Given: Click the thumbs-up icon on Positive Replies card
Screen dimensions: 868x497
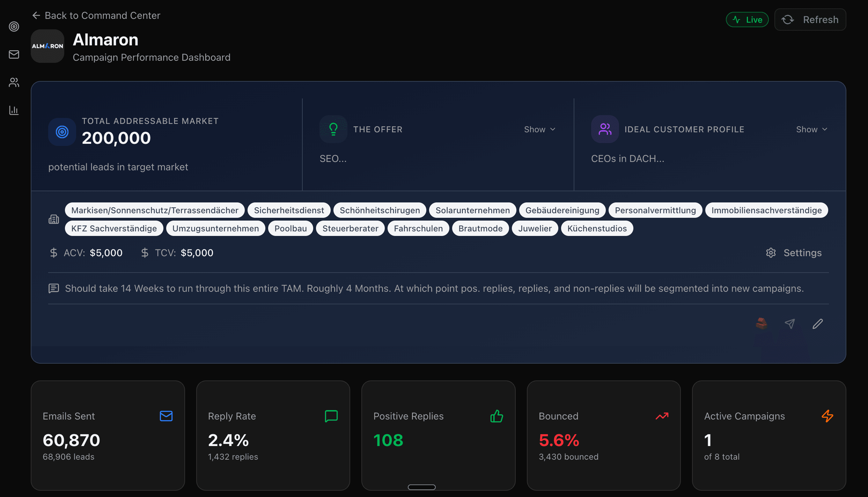Looking at the screenshot, I should click(497, 416).
